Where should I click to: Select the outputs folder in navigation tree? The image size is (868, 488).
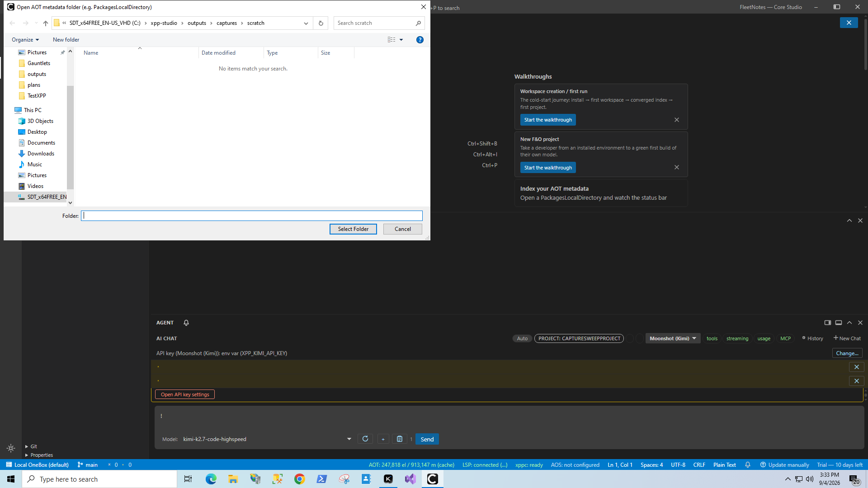coord(37,74)
